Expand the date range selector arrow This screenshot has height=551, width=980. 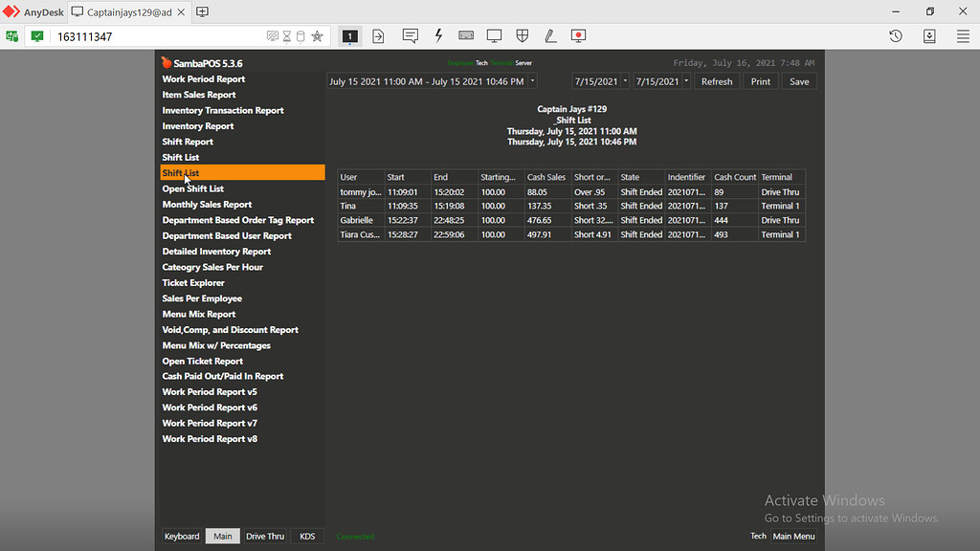533,81
